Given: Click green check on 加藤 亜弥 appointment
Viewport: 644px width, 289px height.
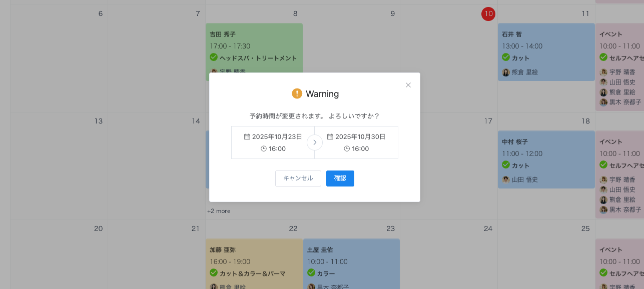Looking at the screenshot, I should click(214, 273).
